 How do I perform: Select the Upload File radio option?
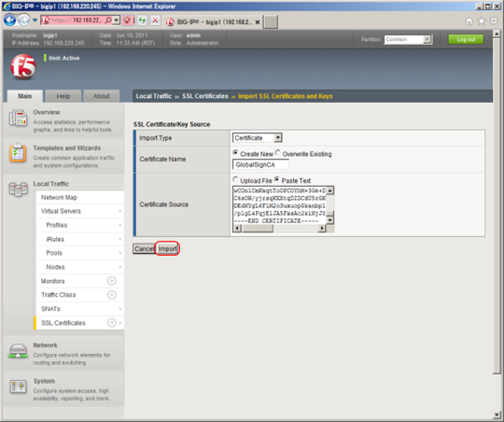(x=235, y=179)
